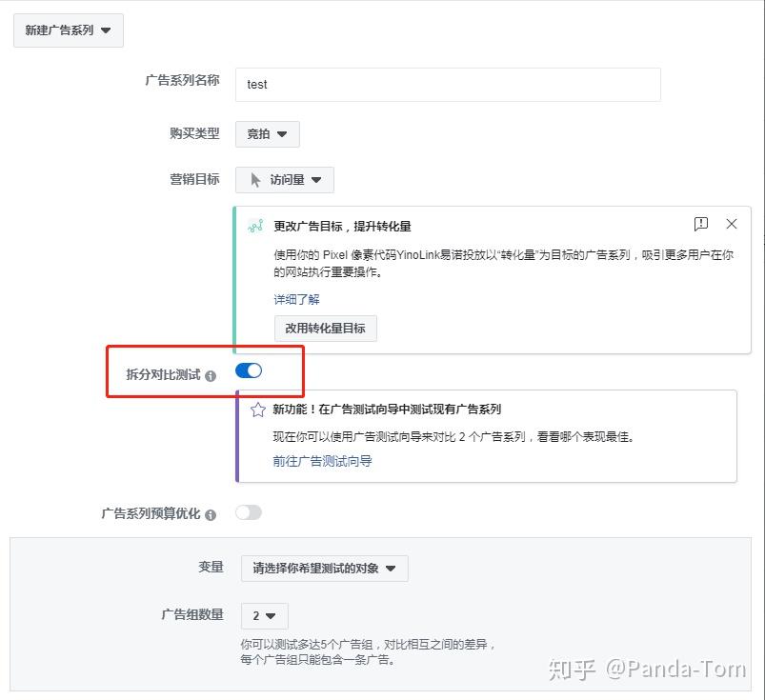Open the 前往广告测试向导 link
This screenshot has width=765, height=700.
tap(323, 461)
